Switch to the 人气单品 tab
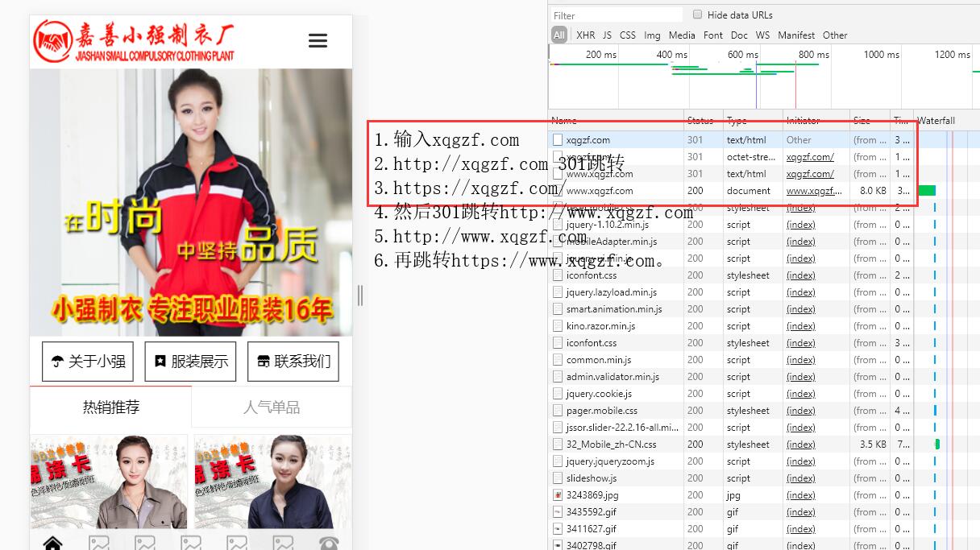 [x=272, y=407]
